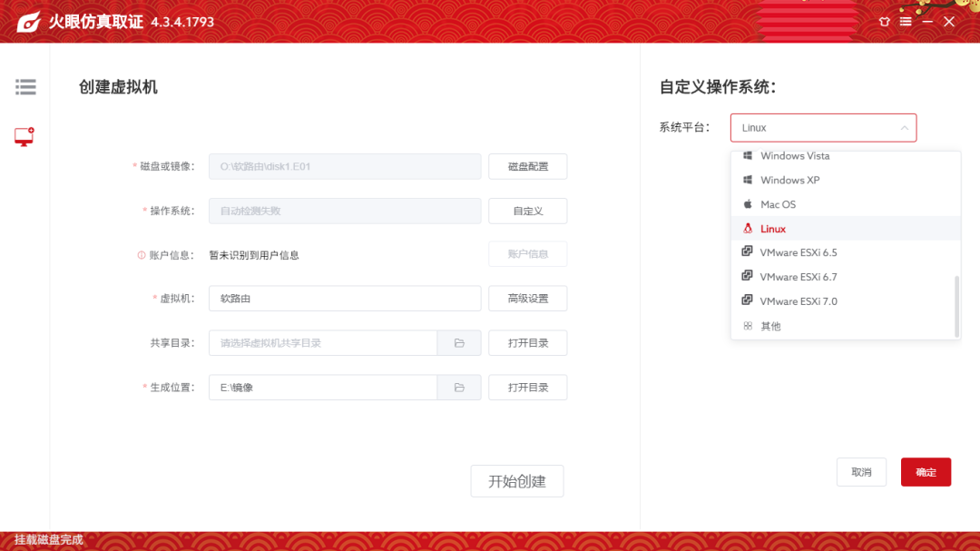Click the 生成位置 field E:\镜像
Image resolution: width=980 pixels, height=551 pixels.
click(323, 387)
